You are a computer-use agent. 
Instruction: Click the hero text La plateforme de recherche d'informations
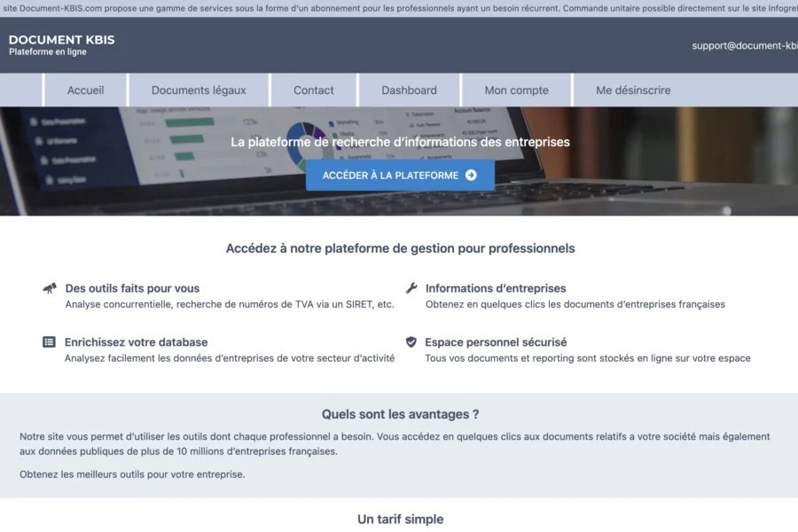click(x=400, y=142)
